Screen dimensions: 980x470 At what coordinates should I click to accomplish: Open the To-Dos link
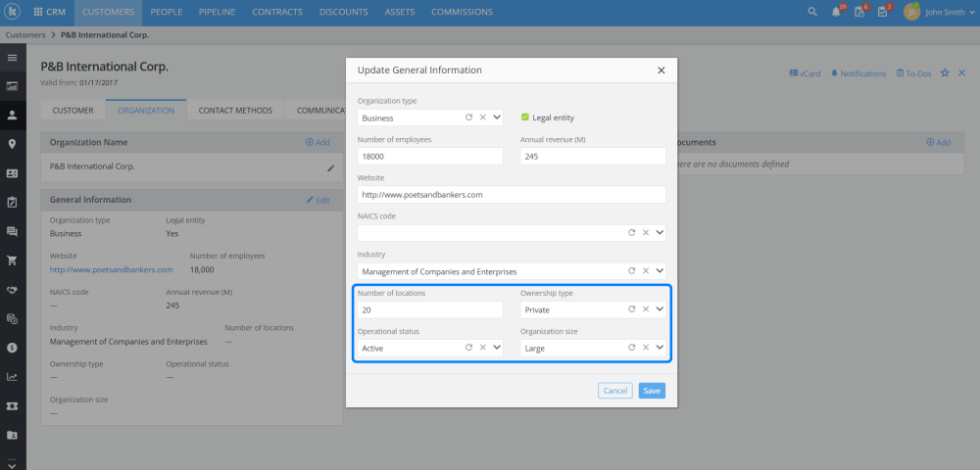913,73
